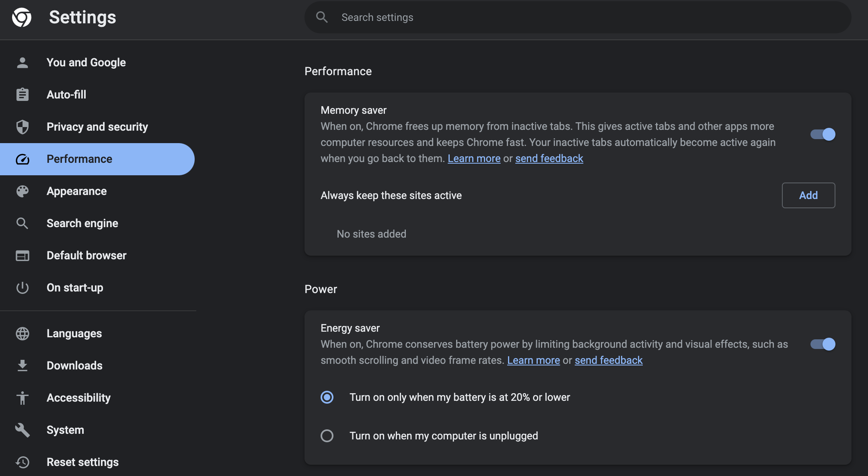This screenshot has height=476, width=868.
Task: Open Privacy and security section
Action: (x=97, y=127)
